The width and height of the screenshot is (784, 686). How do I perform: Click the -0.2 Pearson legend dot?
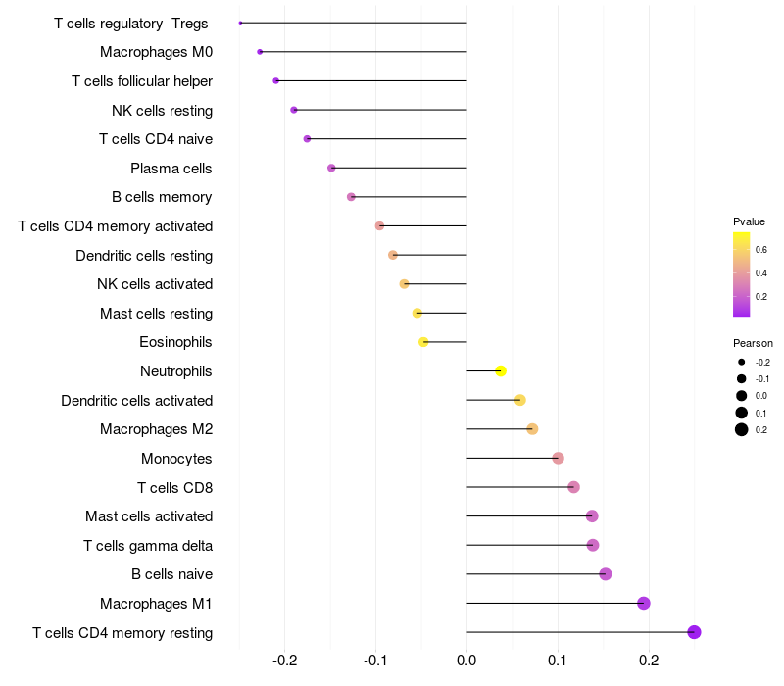742,363
